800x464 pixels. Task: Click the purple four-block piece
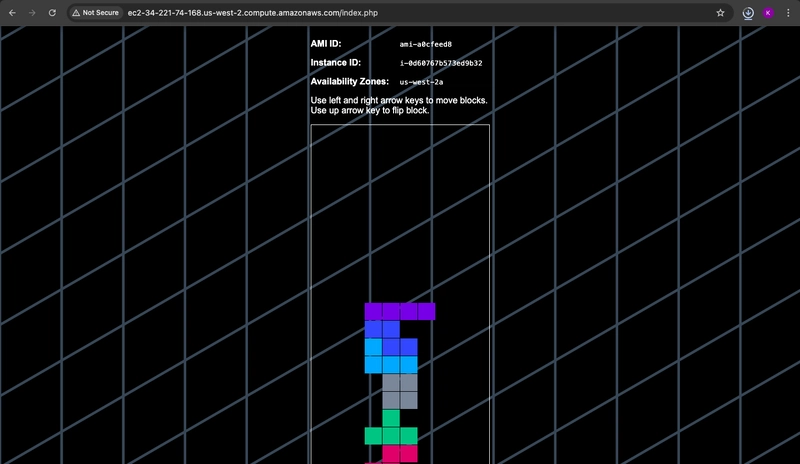400,311
